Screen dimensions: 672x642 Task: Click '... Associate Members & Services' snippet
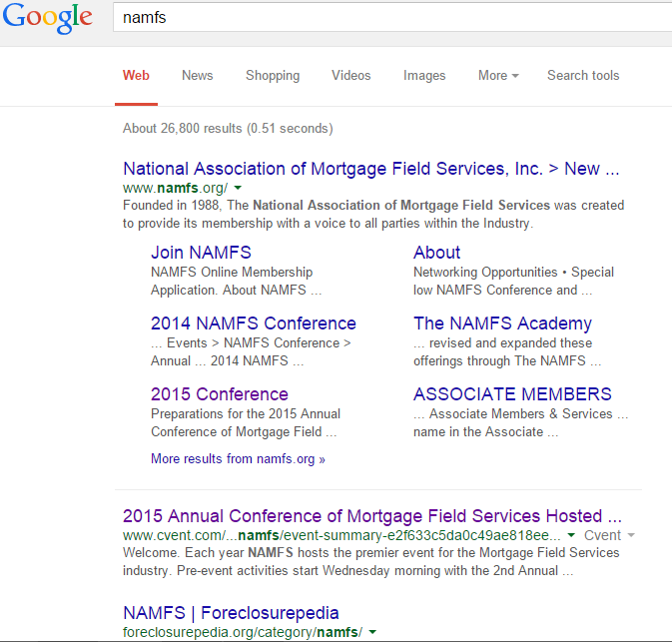point(520,423)
